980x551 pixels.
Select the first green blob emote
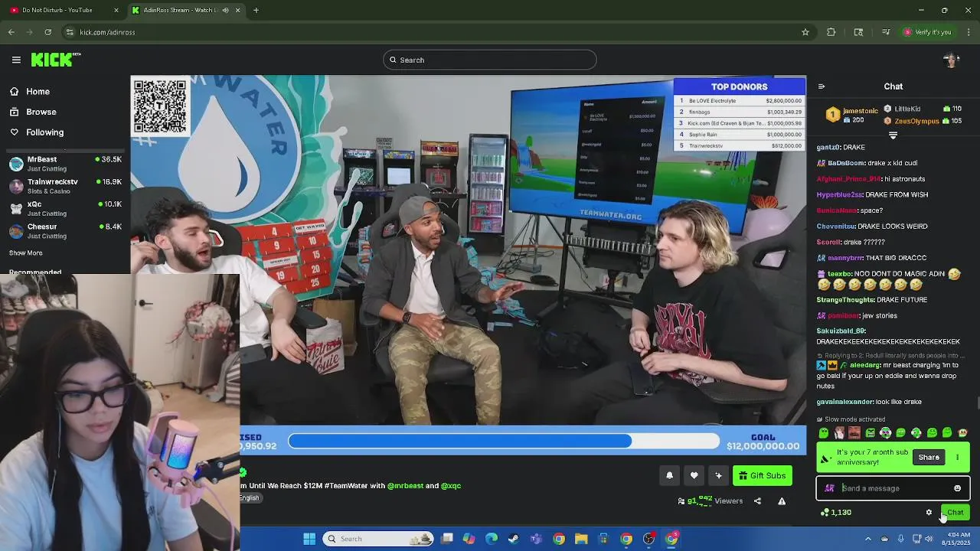coord(824,433)
